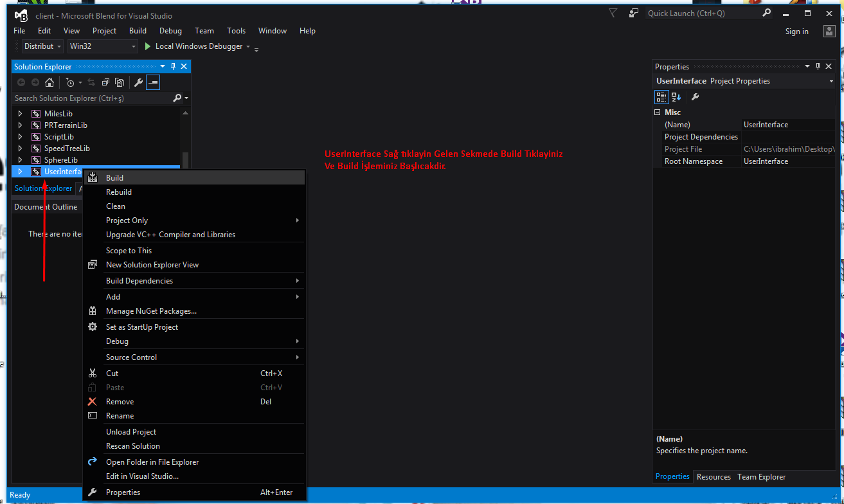The width and height of the screenshot is (844, 504).
Task: Click Collapse All icon in Solution Explorer
Action: pyautogui.click(x=105, y=82)
